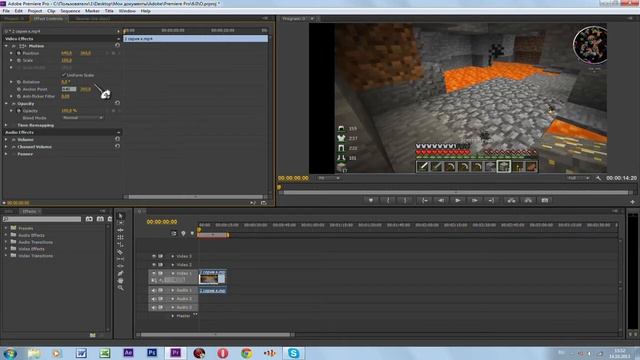640x360 pixels.
Task: Play the Program monitor video
Action: click(458, 200)
